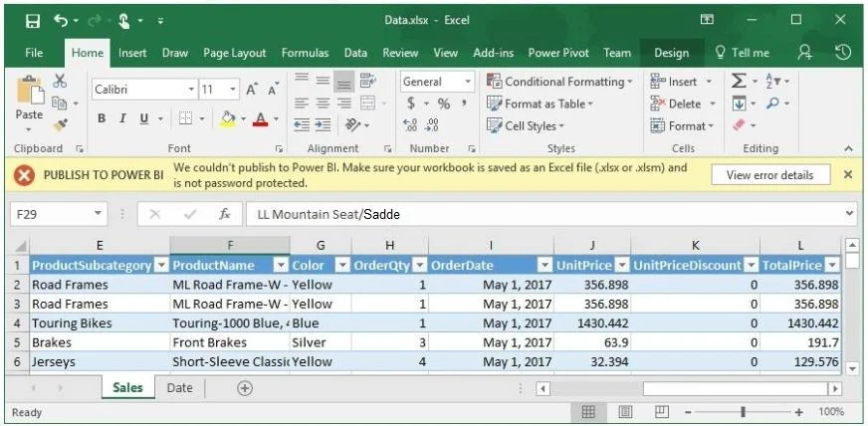Switch to Page Layout view in status bar
This screenshot has width=868, height=426.
tap(625, 412)
